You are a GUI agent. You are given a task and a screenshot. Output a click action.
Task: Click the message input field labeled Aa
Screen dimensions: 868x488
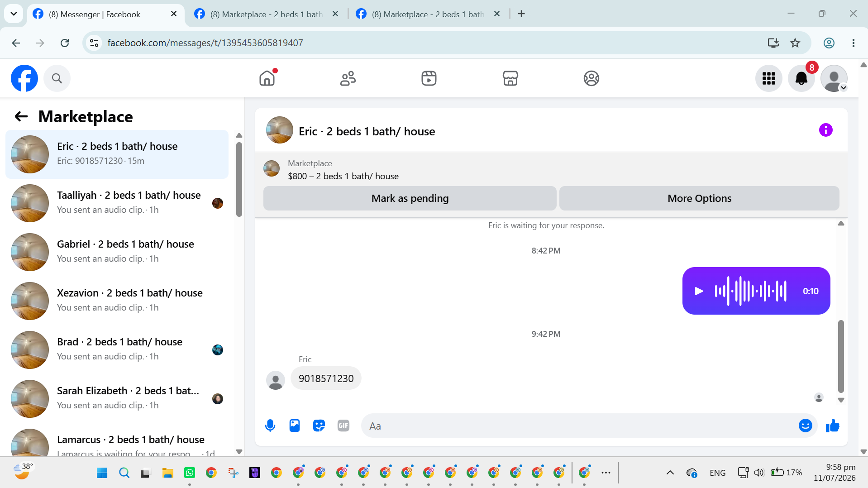[x=579, y=426]
